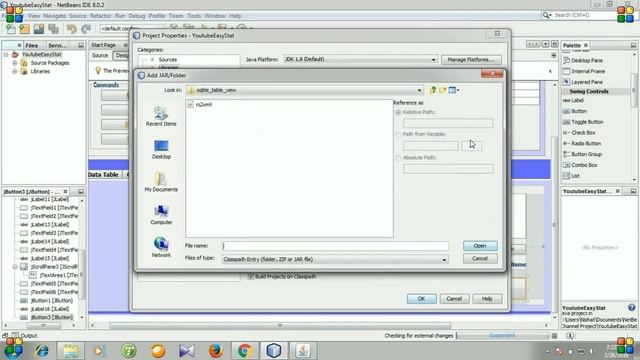Collapse jScrollPane3 node in Navigator
Image resolution: width=640 pixels, height=360 pixels.
[15, 267]
